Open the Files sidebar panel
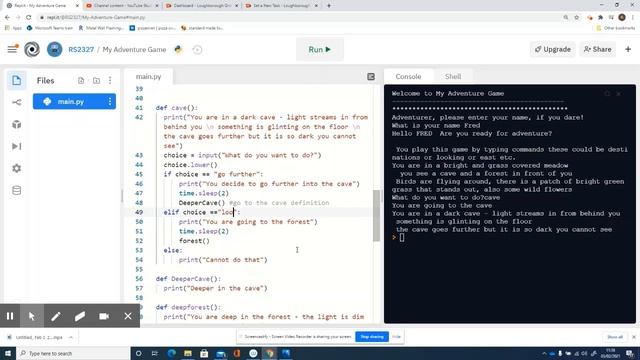 pos(16,80)
